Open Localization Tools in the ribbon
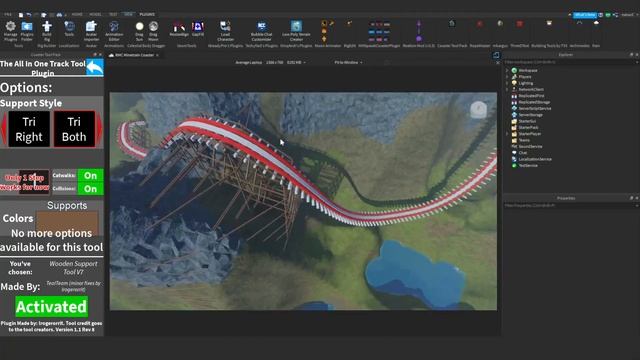Image resolution: width=640 pixels, height=360 pixels. point(69,29)
